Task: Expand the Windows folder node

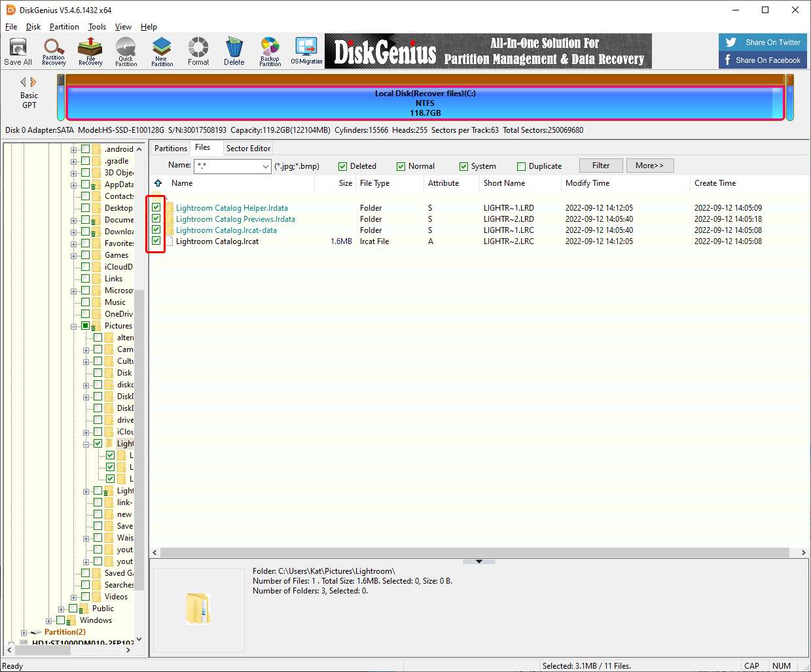Action: click(x=49, y=620)
